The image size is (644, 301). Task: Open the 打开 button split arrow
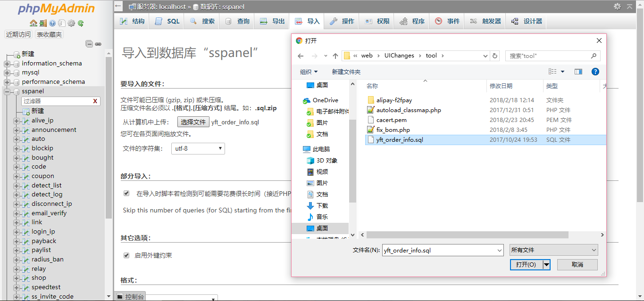point(546,265)
